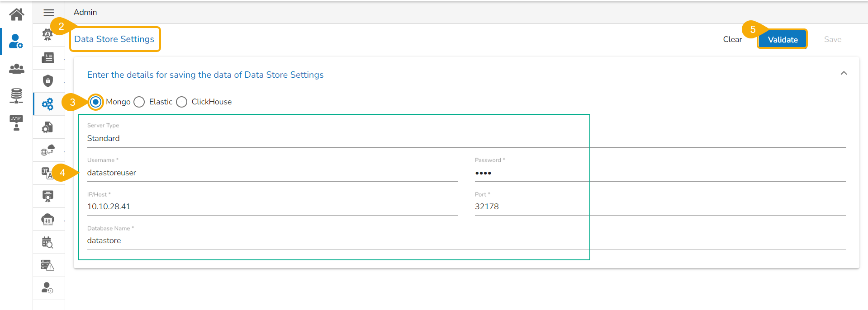Image resolution: width=868 pixels, height=310 pixels.
Task: Click the Validate button
Action: point(782,40)
